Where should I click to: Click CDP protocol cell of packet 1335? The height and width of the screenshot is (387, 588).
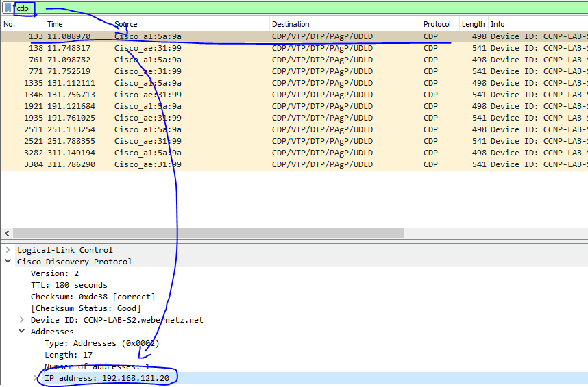pos(430,83)
